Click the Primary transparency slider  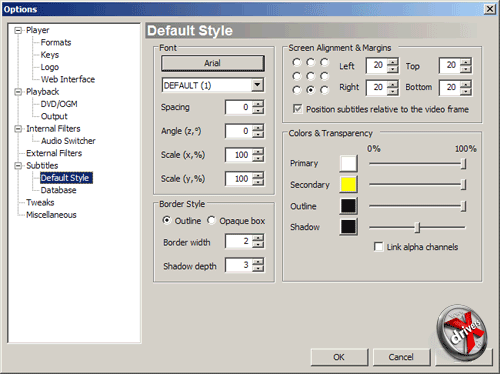click(x=417, y=164)
